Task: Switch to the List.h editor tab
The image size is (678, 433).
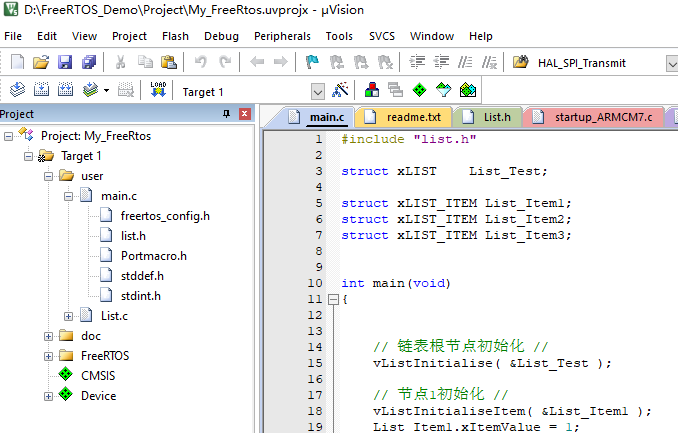Action: pos(487,117)
